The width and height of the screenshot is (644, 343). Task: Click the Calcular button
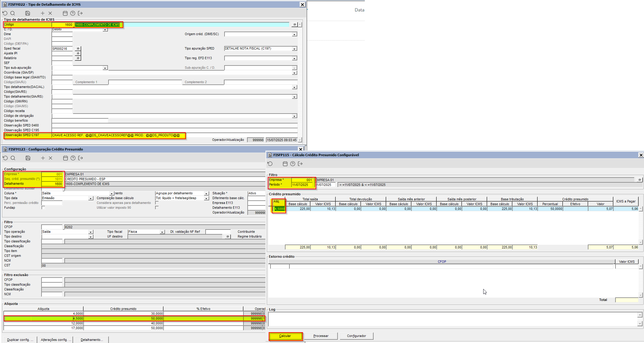[285, 336]
